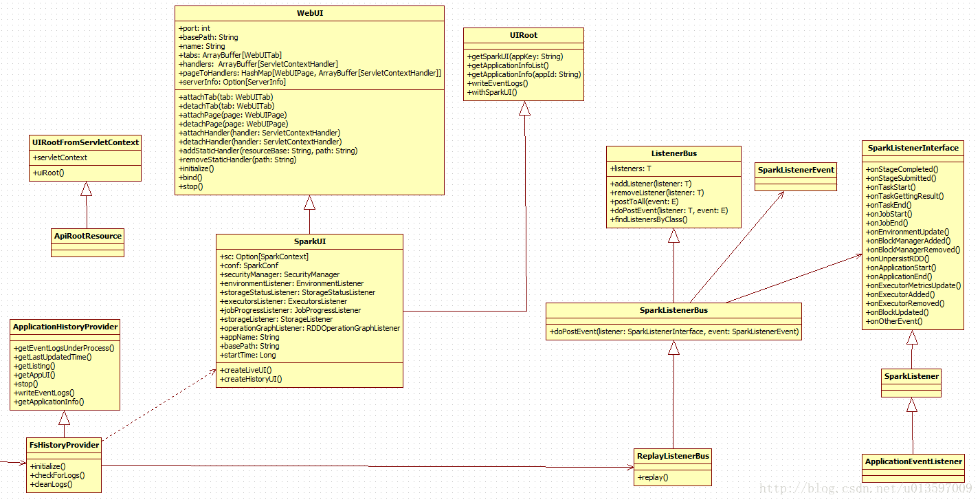
Task: Select +getLastUpdatedTime() method
Action: pyautogui.click(x=52, y=357)
